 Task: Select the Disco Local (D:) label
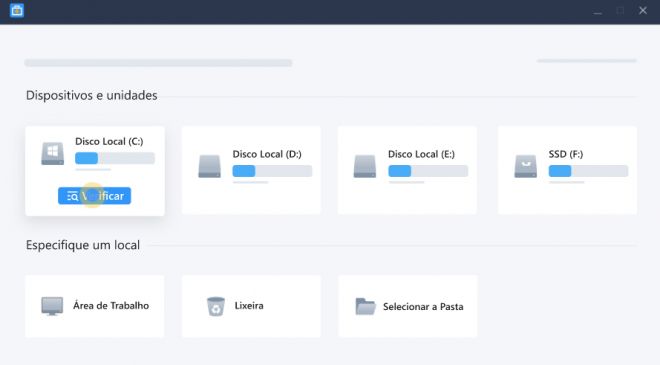[267, 154]
